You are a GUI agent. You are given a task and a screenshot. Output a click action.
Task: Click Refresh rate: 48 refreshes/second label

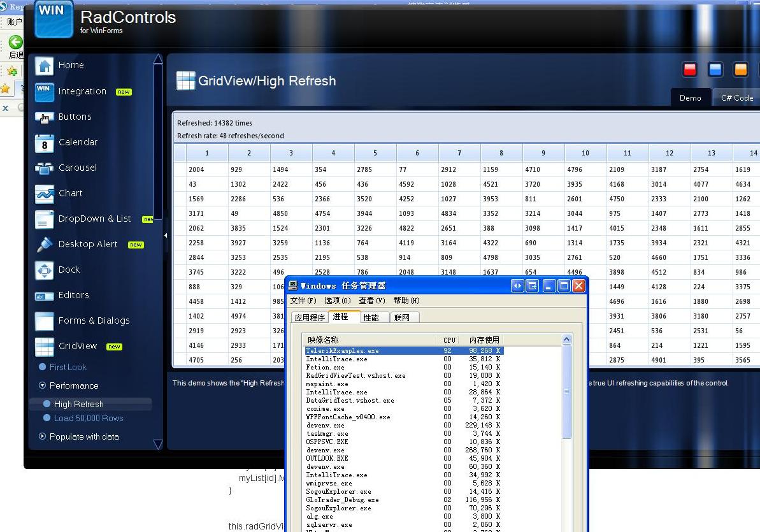[x=230, y=136]
